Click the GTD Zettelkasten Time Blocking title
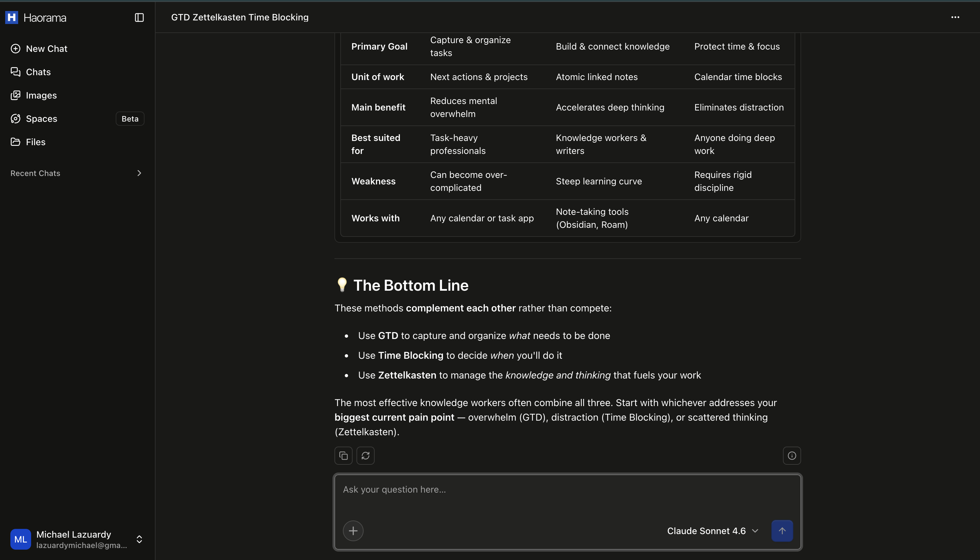Screen dimensions: 980x560 (x=239, y=17)
